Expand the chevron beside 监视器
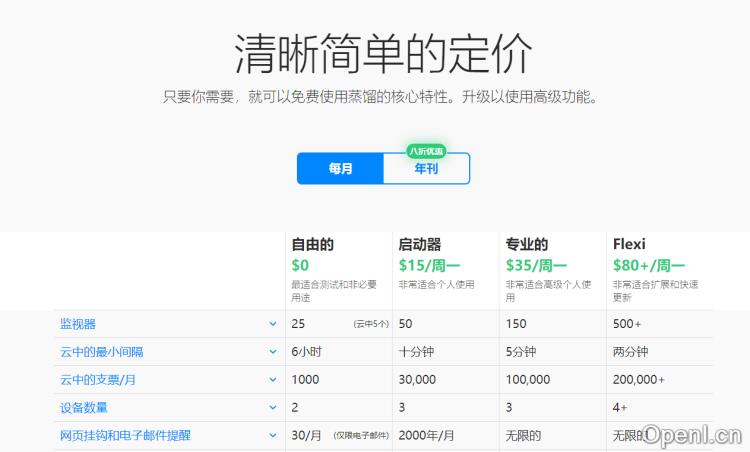 coord(273,324)
